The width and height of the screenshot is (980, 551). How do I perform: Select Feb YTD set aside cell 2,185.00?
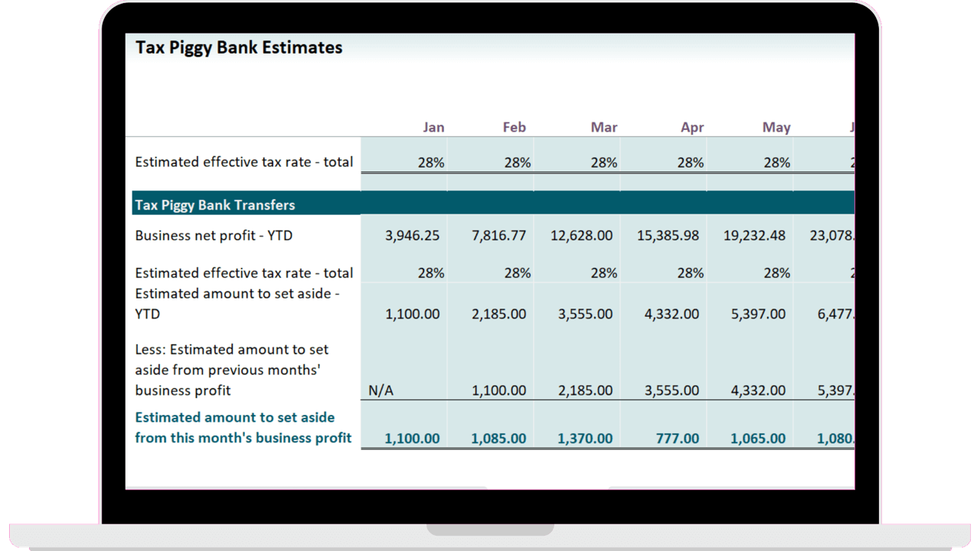click(499, 314)
